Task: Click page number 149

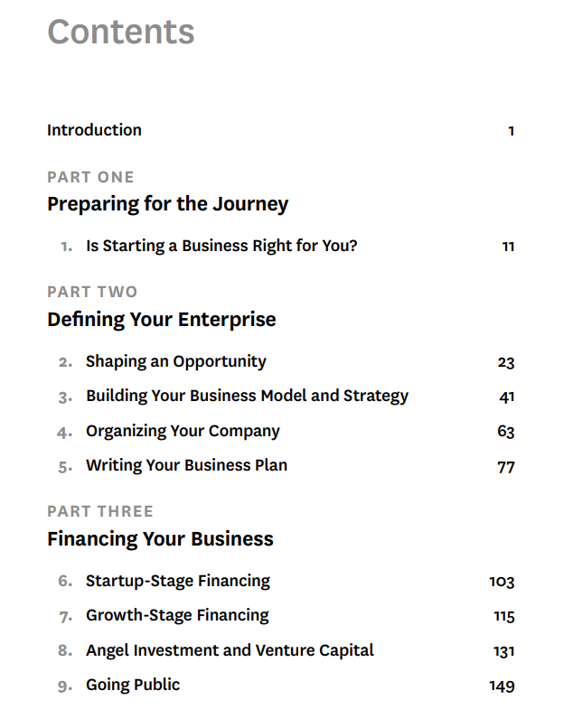Action: click(502, 686)
